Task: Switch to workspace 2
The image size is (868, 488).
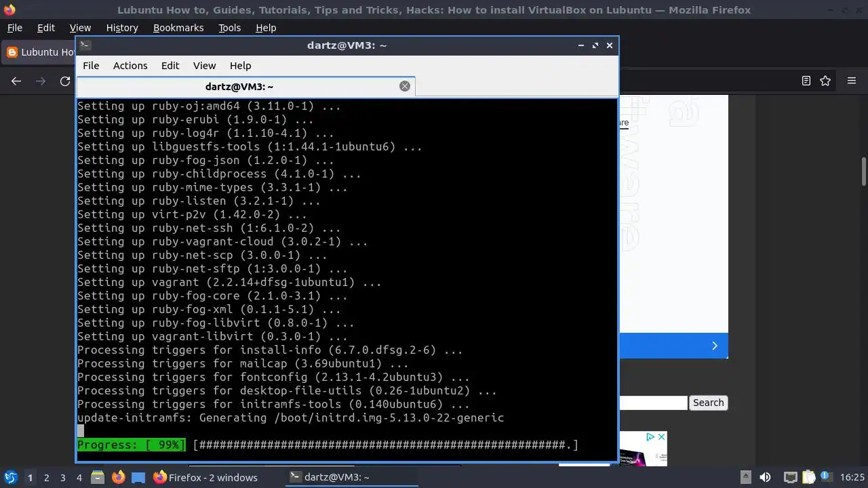Action: tap(46, 477)
